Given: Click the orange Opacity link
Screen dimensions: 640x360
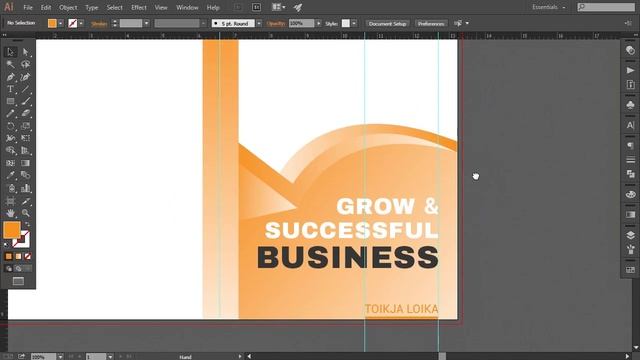Looking at the screenshot, I should point(276,24).
